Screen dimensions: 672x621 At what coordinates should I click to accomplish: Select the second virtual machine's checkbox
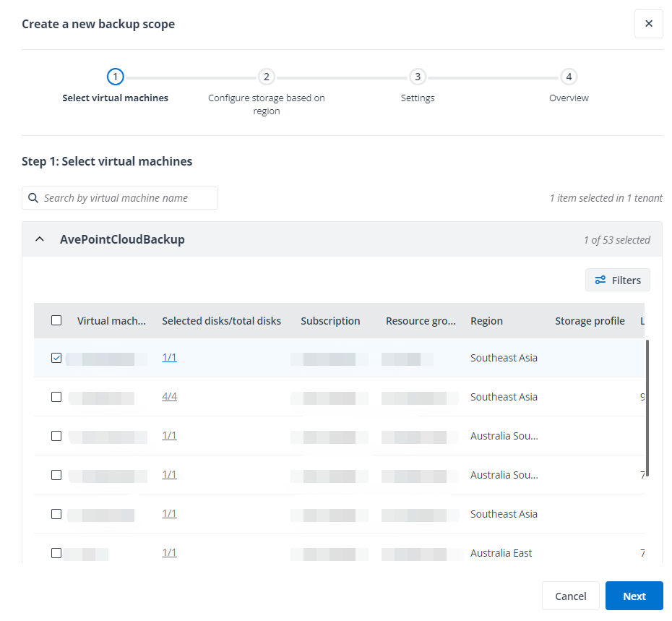click(56, 396)
